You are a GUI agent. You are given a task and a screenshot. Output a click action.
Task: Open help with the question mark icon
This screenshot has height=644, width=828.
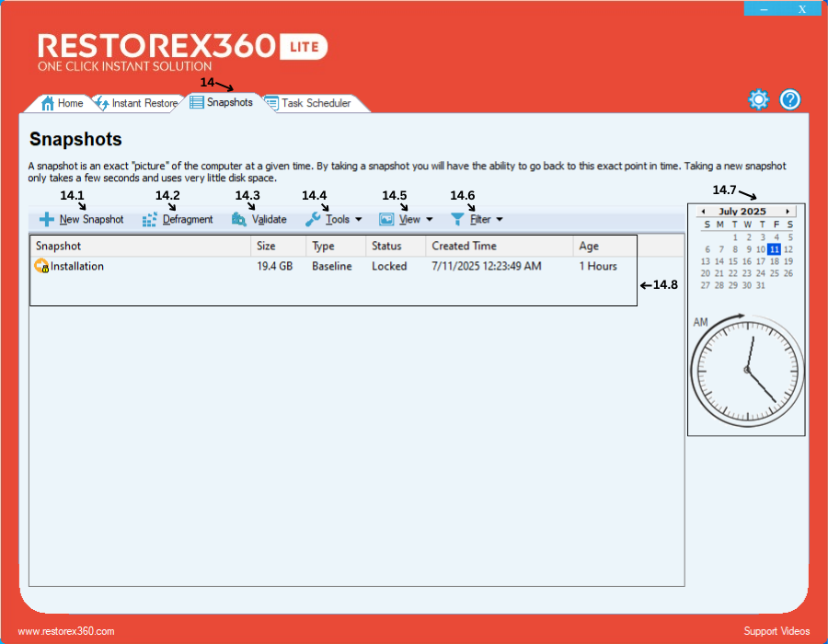point(790,100)
